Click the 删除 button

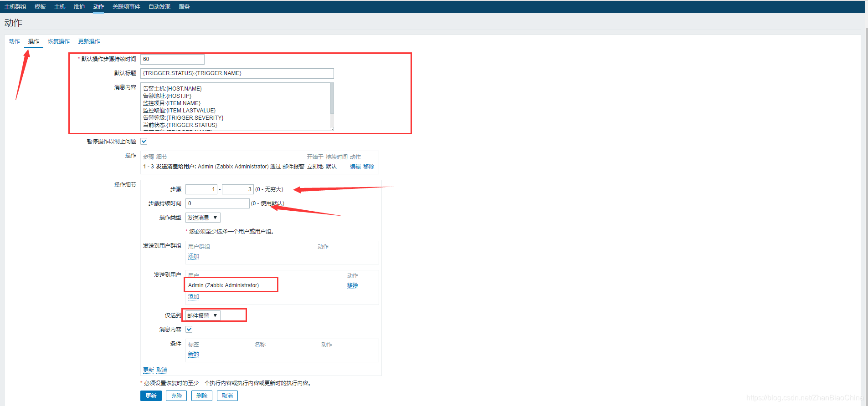click(202, 396)
